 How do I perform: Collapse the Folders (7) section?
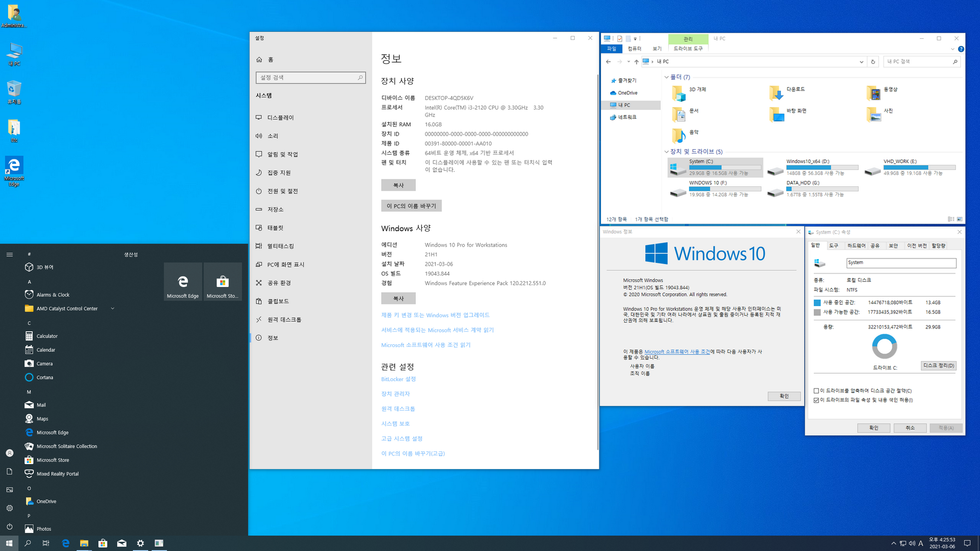pos(666,77)
